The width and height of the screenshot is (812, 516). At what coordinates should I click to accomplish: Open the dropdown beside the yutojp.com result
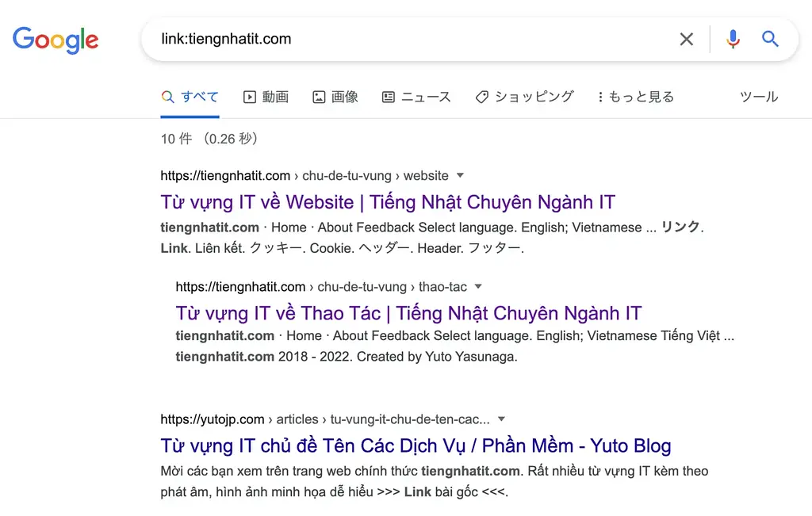502,419
